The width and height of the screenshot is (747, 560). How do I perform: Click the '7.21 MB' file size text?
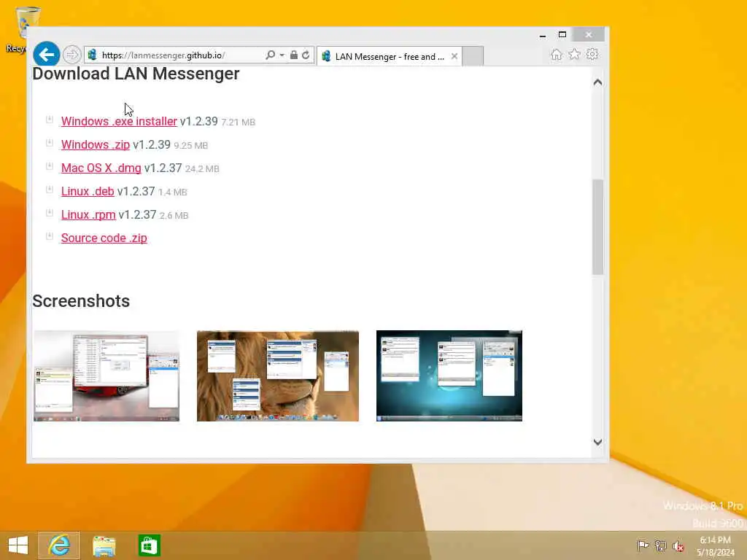[239, 122]
